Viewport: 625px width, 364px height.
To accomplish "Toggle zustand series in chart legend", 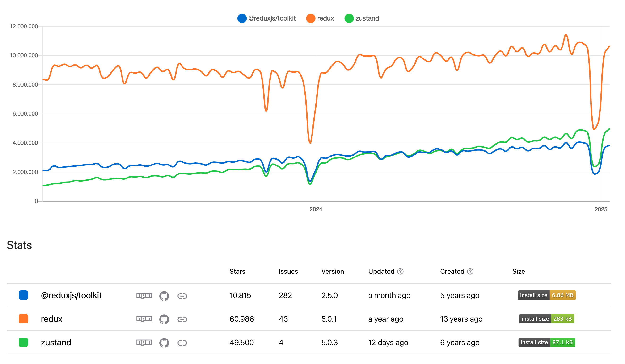I will click(362, 18).
